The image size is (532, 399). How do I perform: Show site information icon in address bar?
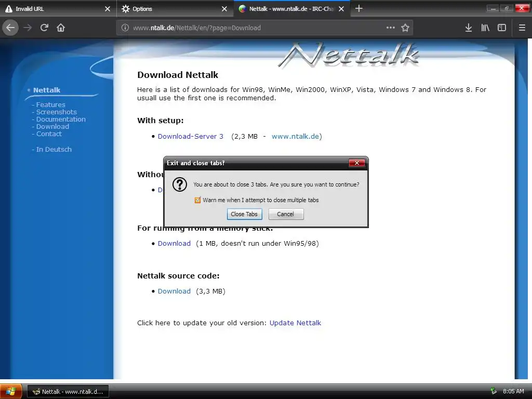(x=125, y=28)
